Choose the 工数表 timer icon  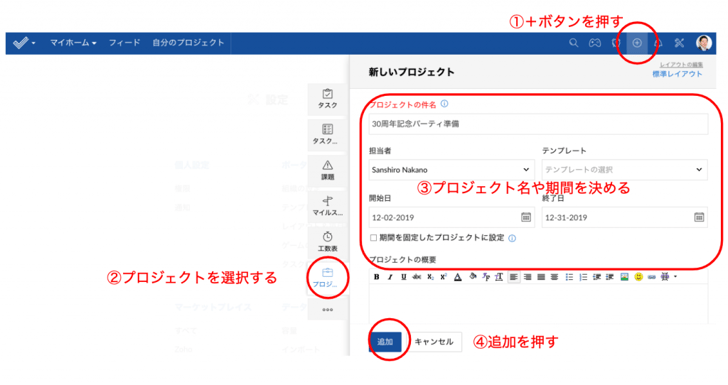point(327,241)
